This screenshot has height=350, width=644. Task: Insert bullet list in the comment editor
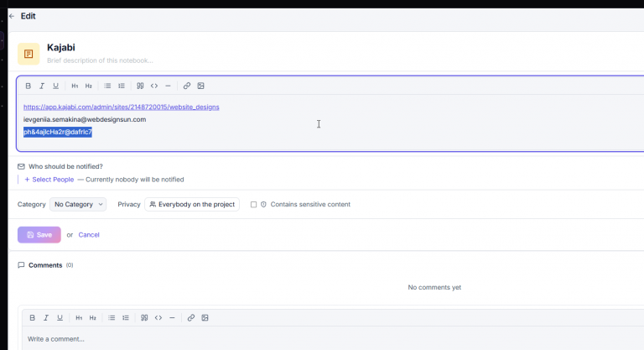(x=112, y=318)
